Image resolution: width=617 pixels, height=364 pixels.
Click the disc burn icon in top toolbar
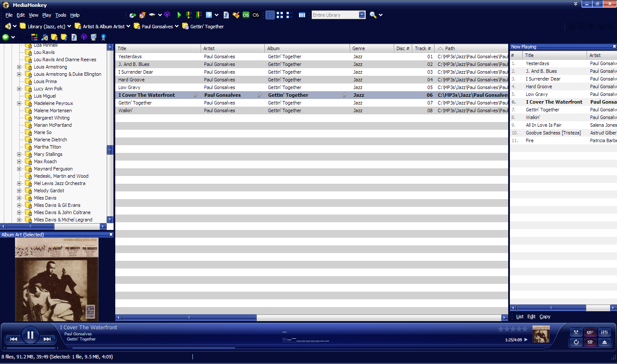142,15
